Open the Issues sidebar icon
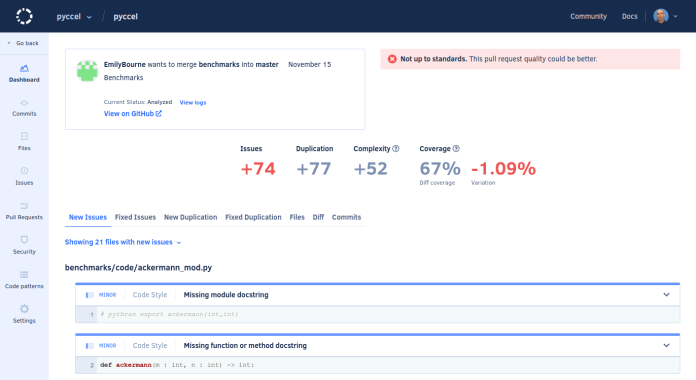 (24, 171)
